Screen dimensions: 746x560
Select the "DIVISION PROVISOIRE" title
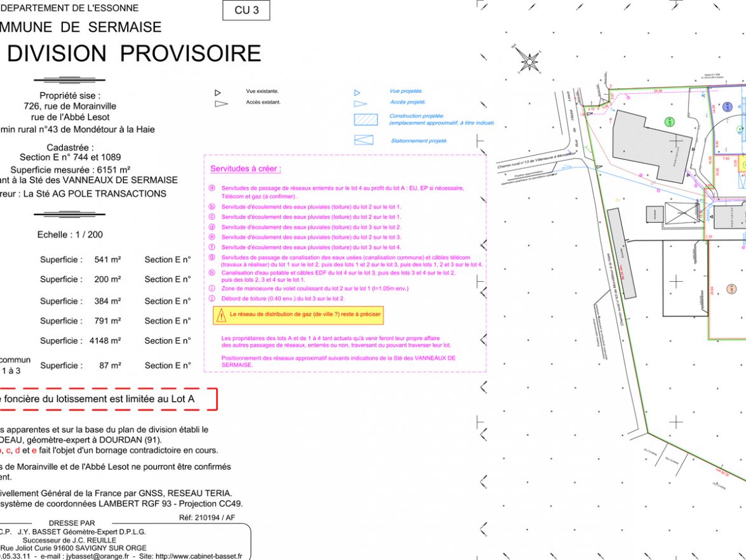click(134, 53)
